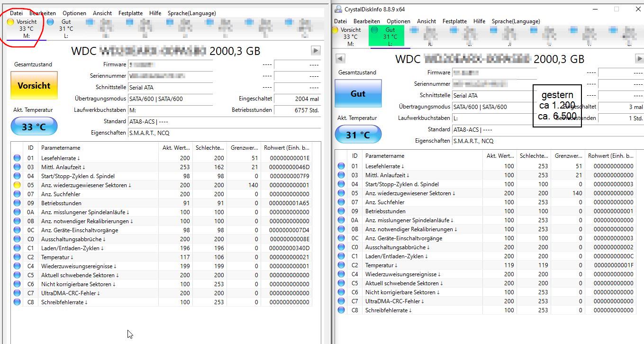Click status icon of Temperatur row, right window
This screenshot has width=644, height=344.
(341, 265)
